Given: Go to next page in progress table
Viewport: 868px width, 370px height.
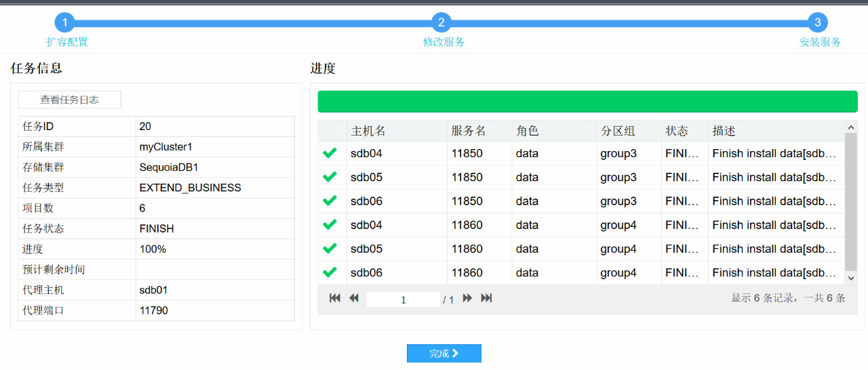Looking at the screenshot, I should [467, 298].
